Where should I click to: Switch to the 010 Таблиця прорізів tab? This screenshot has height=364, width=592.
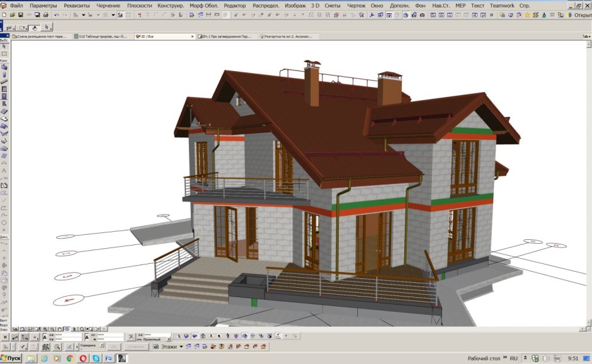point(102,37)
